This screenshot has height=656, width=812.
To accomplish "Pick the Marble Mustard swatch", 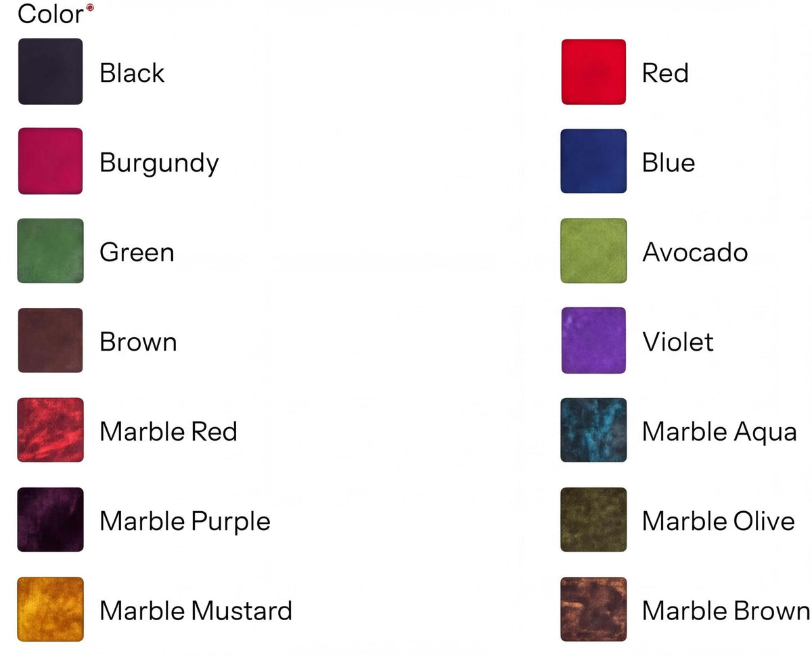I will (x=51, y=609).
